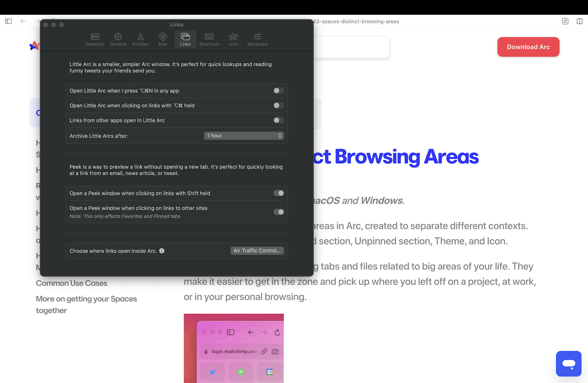Go back with the browser back arrow
588x383 pixels.
point(23,21)
